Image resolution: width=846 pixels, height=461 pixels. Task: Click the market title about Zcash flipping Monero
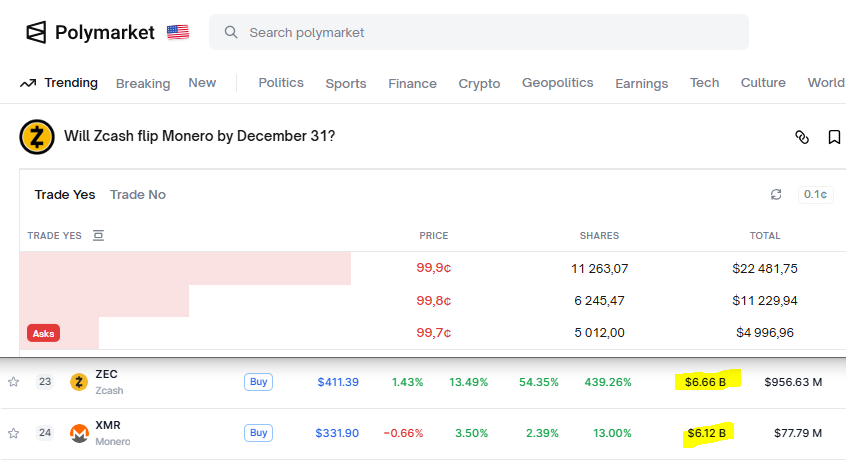(x=200, y=136)
